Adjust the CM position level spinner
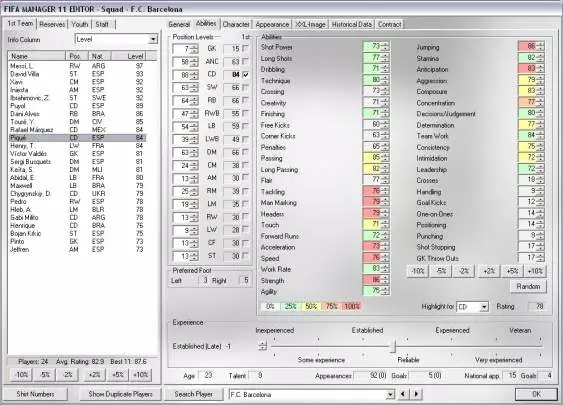This screenshot has width=563, height=405. [x=194, y=166]
